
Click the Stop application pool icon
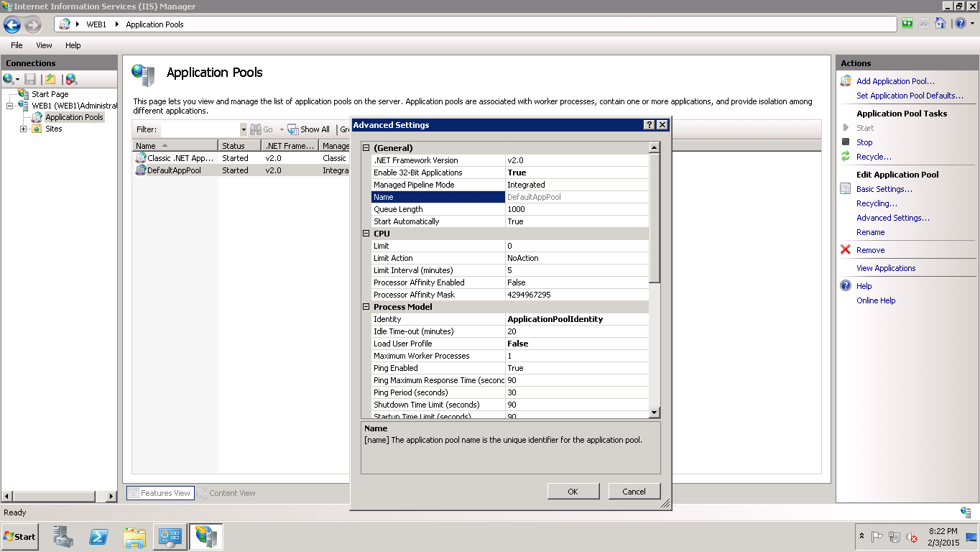click(846, 142)
